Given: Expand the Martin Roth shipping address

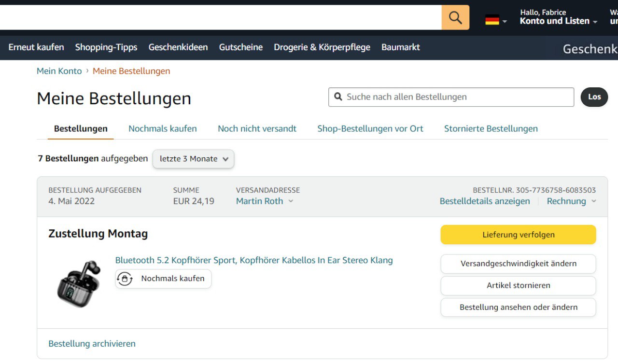Looking at the screenshot, I should click(264, 201).
